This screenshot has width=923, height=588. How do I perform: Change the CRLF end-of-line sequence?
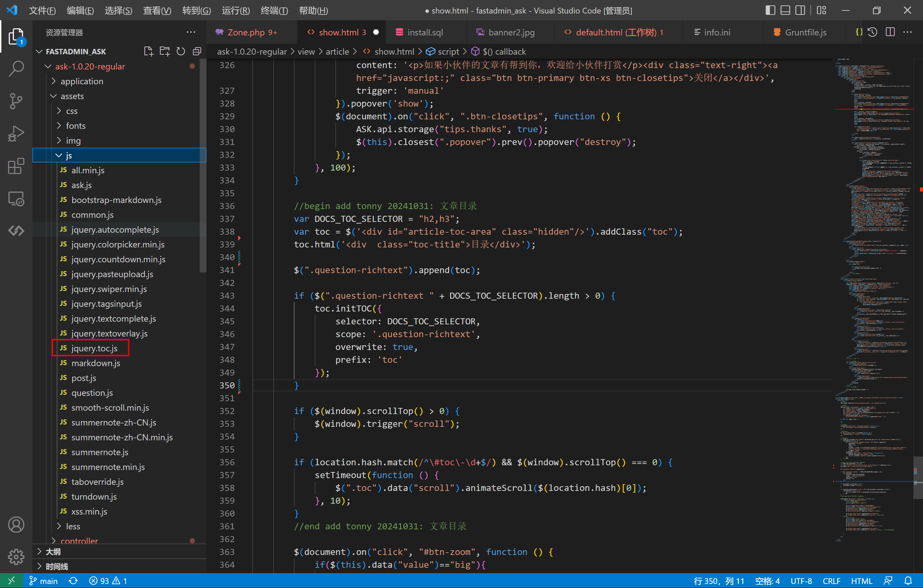coord(831,581)
